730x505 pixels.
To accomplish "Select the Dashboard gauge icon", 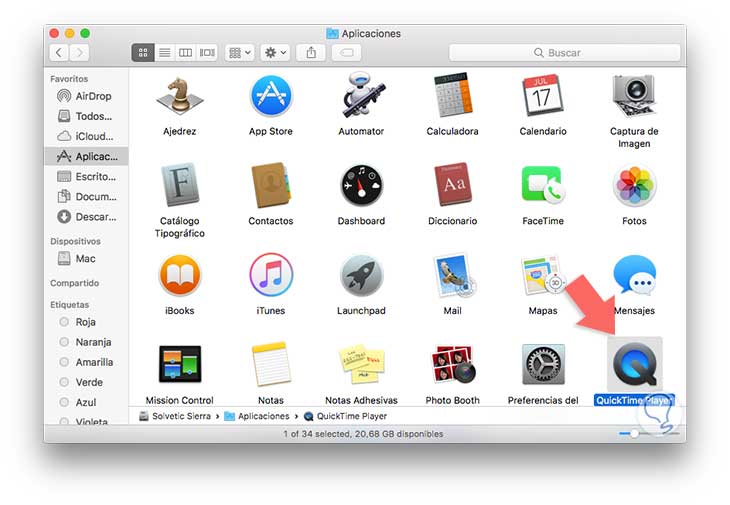I will pos(361,185).
